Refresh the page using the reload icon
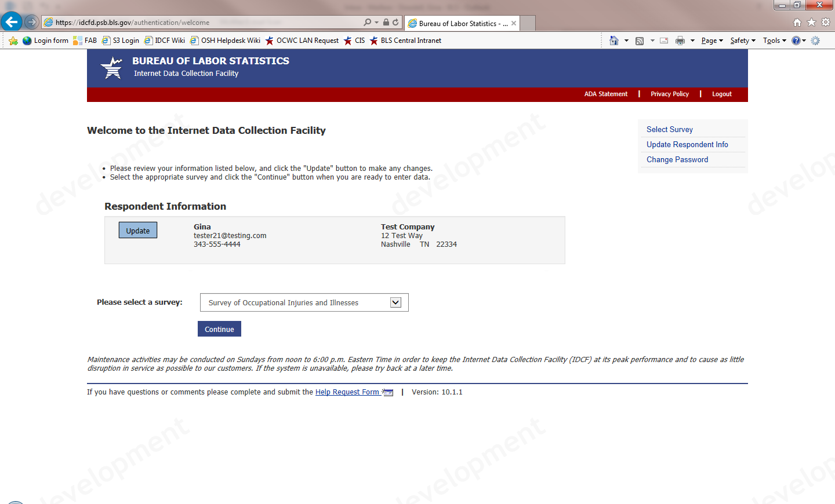The width and height of the screenshot is (835, 504). coord(395,23)
